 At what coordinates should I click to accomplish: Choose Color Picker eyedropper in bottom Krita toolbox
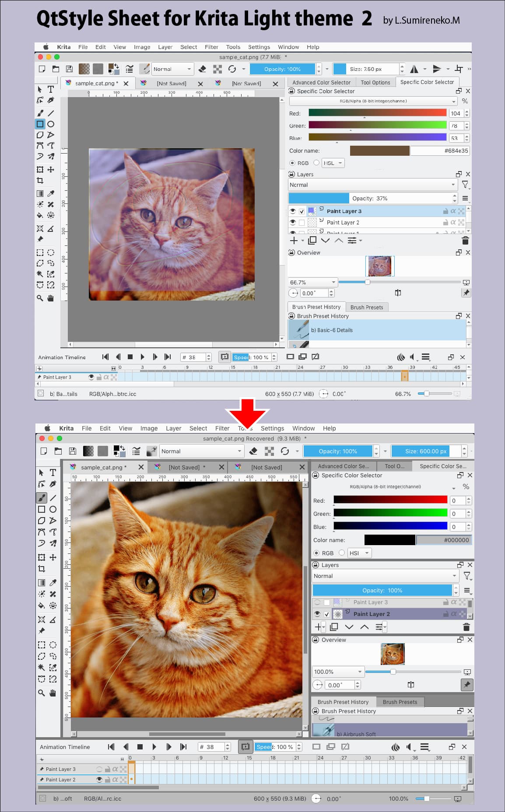(53, 583)
